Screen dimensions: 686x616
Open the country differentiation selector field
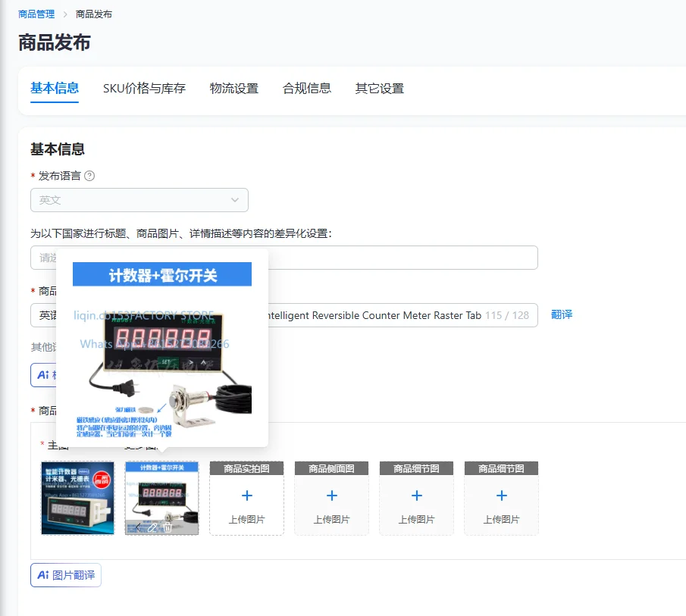point(284,258)
